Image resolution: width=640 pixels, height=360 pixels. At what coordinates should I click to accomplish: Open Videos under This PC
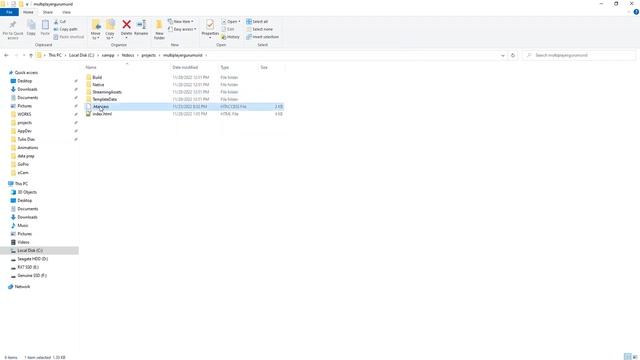(20, 242)
